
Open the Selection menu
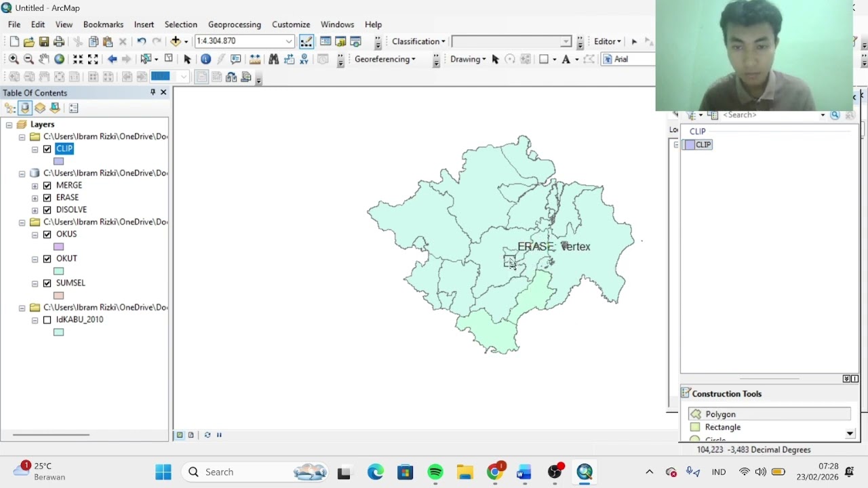180,24
